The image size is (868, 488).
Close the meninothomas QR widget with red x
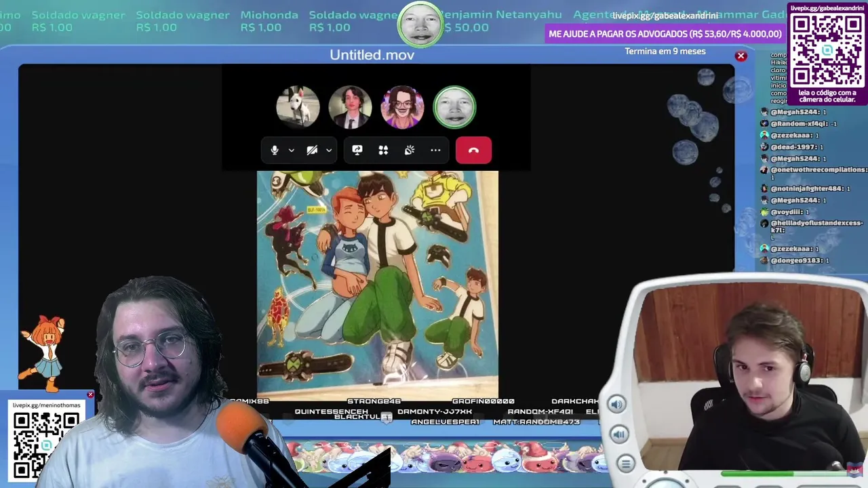pos(90,394)
